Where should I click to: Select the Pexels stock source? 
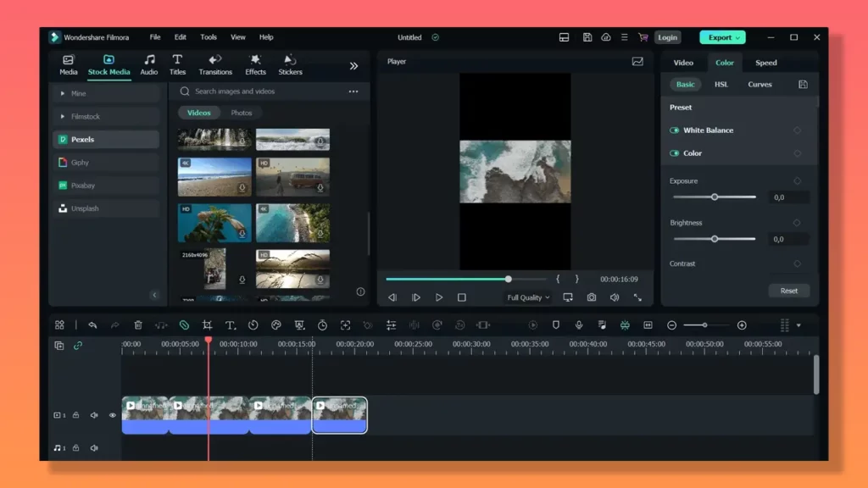(x=106, y=140)
